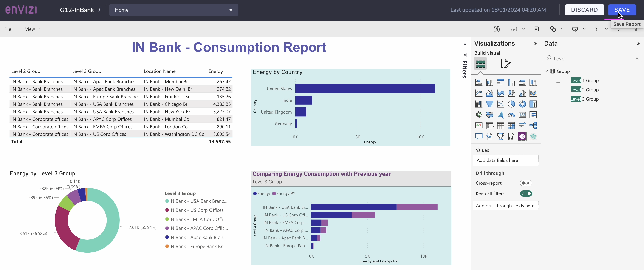The image size is (644, 270).
Task: Select the scatter chart visualization
Action: pyautogui.click(x=501, y=104)
